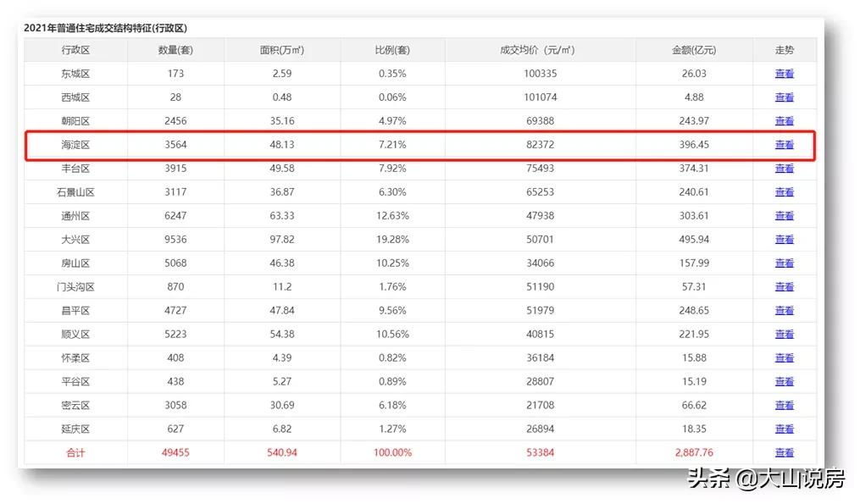860x504 pixels.
Task: Click the red 合计 total label
Action: point(75,452)
